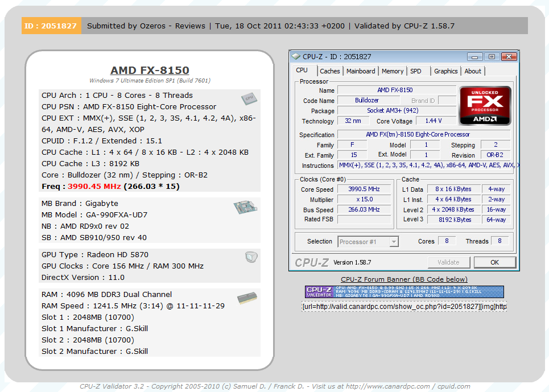Click the motherboard icon beside Gigabyte info
The image size is (549, 392).
tap(245, 207)
